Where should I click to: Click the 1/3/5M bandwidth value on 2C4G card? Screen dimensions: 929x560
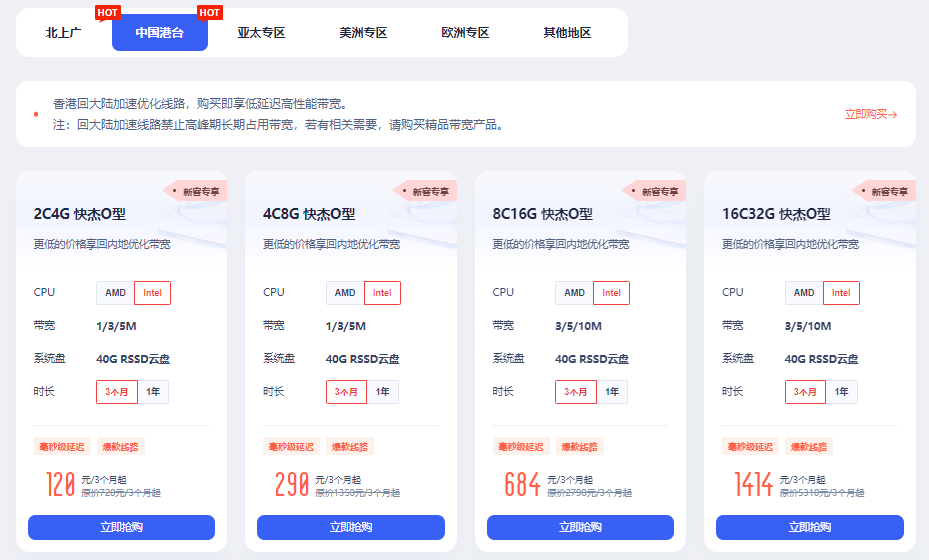pos(116,326)
